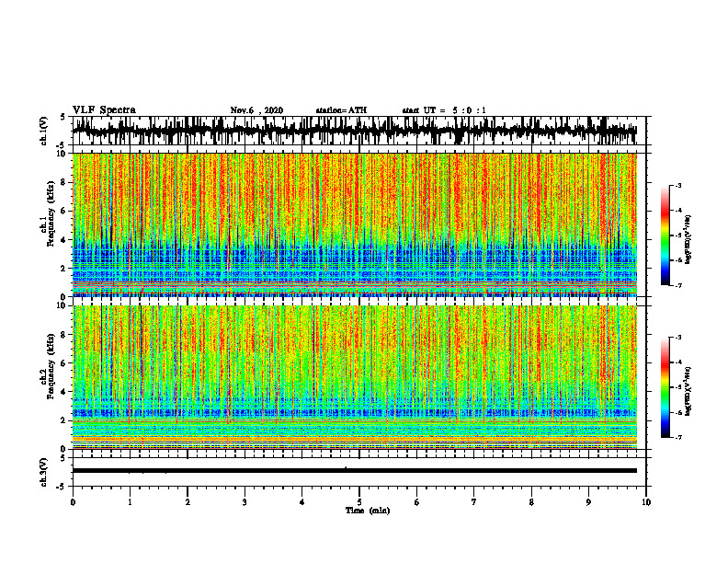Click the "start UT = 5 : 0 : 1" label
Viewport: 728px width, 563px height.
tap(444, 110)
